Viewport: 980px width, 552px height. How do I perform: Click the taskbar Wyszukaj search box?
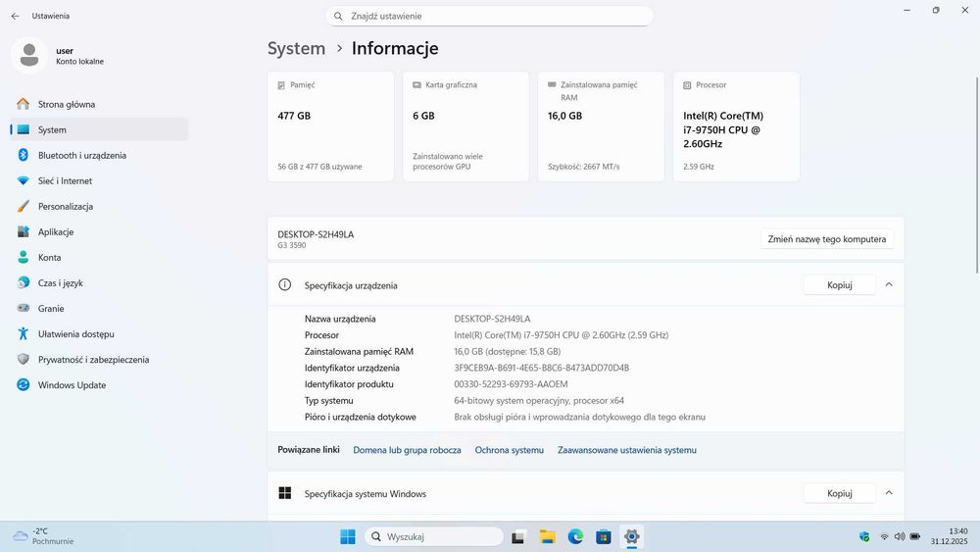pos(434,536)
